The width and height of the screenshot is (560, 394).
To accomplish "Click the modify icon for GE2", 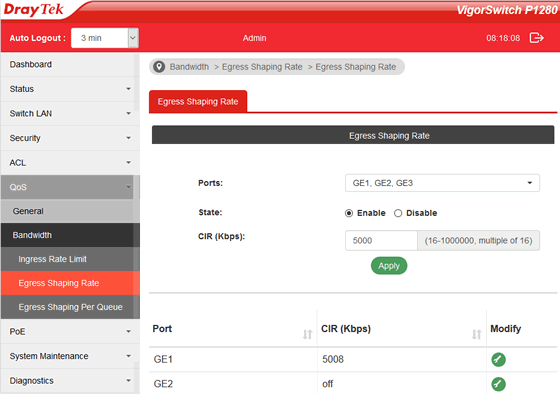I will coord(498,384).
